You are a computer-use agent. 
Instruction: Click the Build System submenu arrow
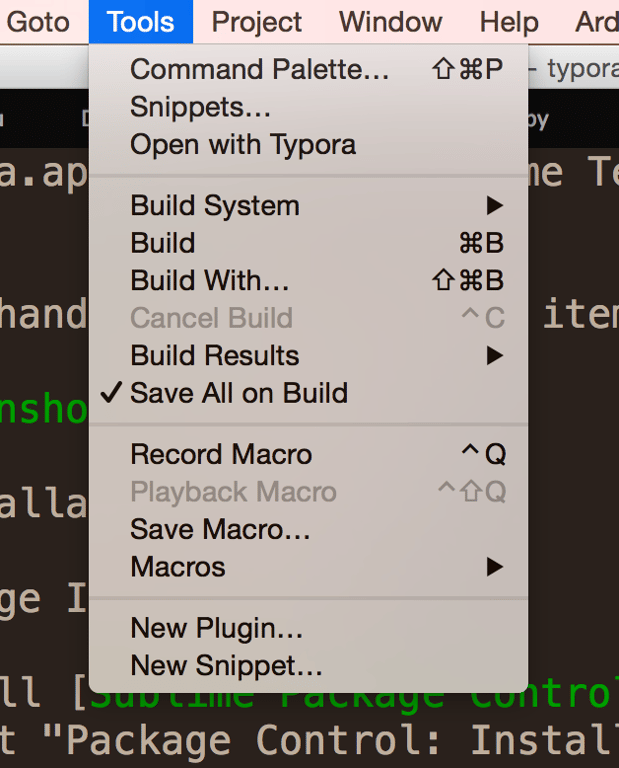point(494,206)
